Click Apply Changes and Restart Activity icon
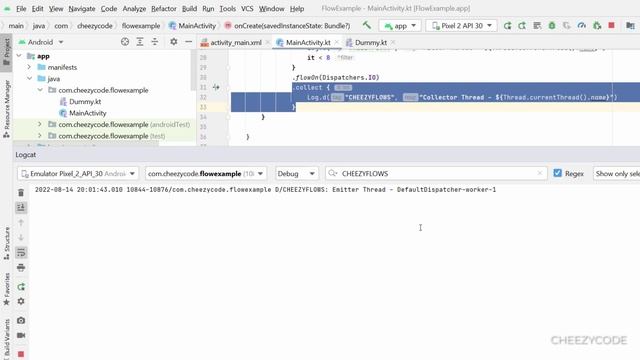The height and width of the screenshot is (360, 640). pyautogui.click(x=522, y=26)
